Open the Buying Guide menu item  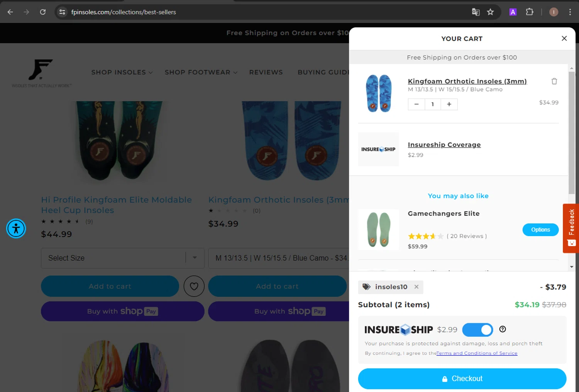click(323, 72)
